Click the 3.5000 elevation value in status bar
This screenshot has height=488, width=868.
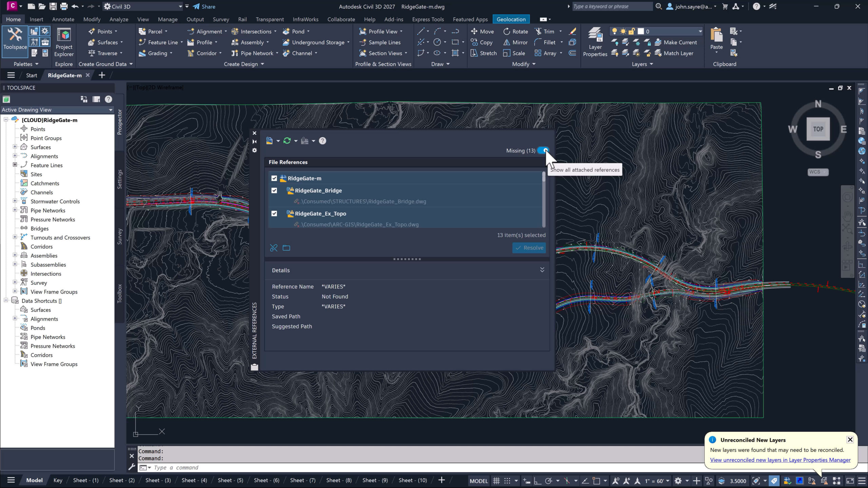[x=738, y=481]
